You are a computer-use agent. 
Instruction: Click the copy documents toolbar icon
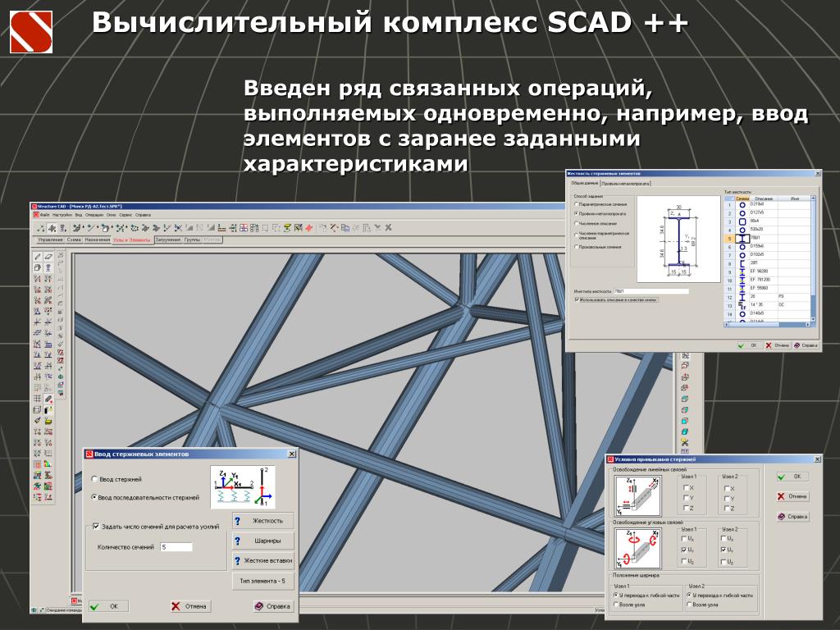345,228
